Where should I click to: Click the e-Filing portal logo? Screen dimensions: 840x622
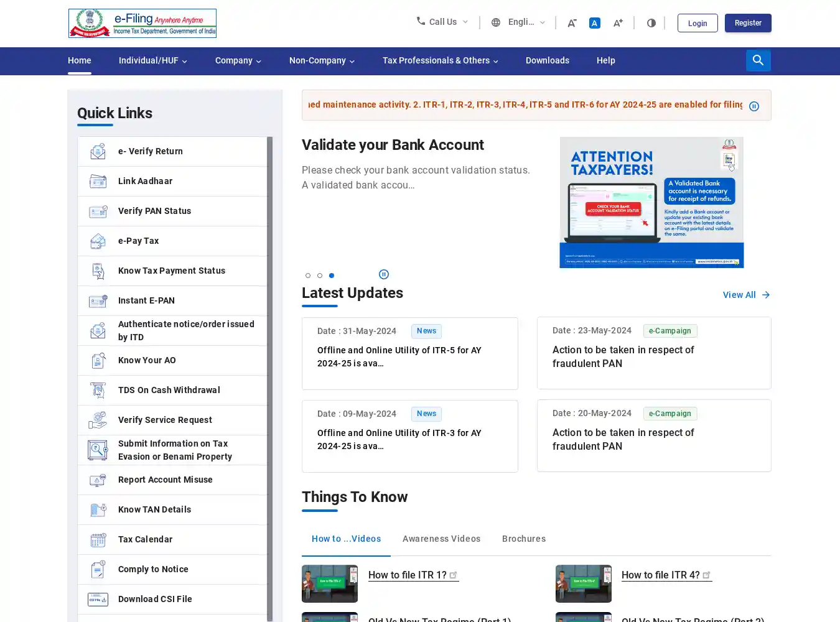pos(142,23)
